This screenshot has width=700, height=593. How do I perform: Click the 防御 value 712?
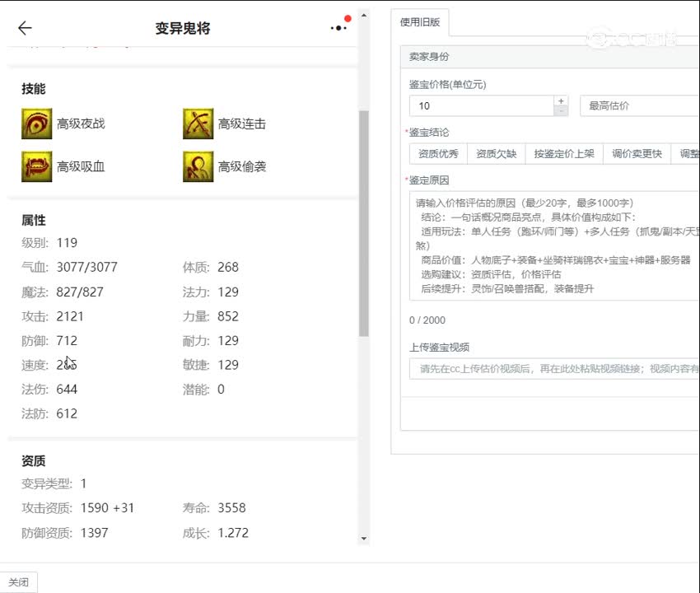pyautogui.click(x=67, y=341)
